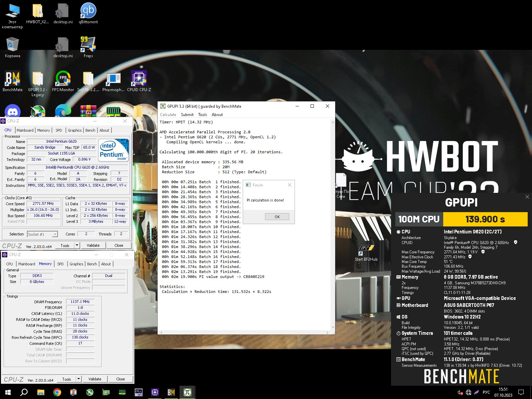This screenshot has height=399, width=532.
Task: Click Validate in the upper CPU-Z window
Action: tap(93, 245)
